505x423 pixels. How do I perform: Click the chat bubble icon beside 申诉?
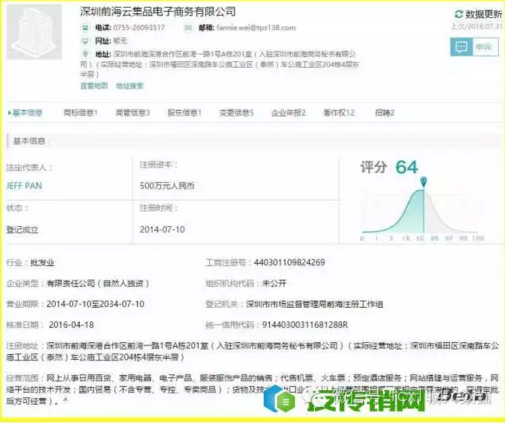[461, 47]
